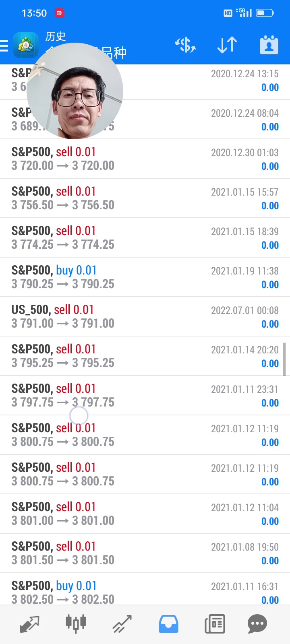Screen dimensions: 290x644
Task: Switch to the Chart candlestick tab
Action: pyautogui.click(x=76, y=624)
